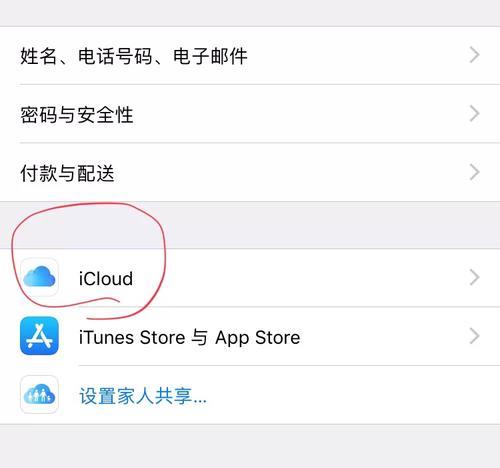The width and height of the screenshot is (500, 468).
Task: Open iTunes Store 与 App Store row label
Action: click(x=189, y=337)
